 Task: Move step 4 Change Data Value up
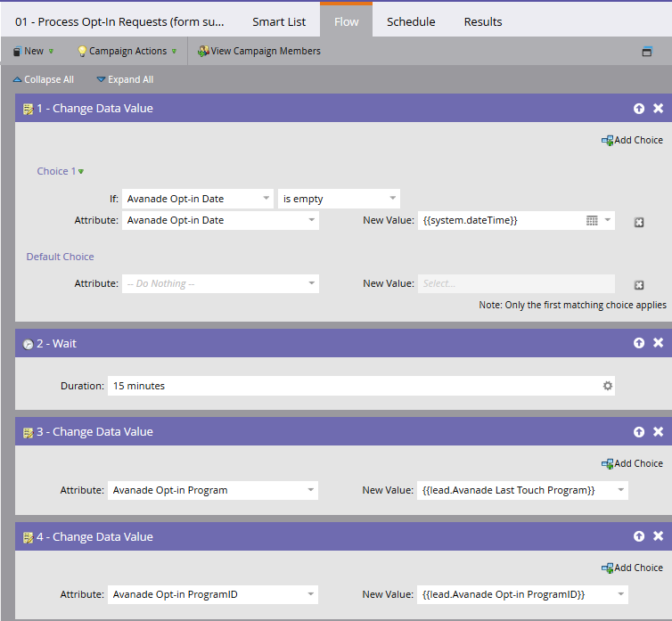pos(639,536)
